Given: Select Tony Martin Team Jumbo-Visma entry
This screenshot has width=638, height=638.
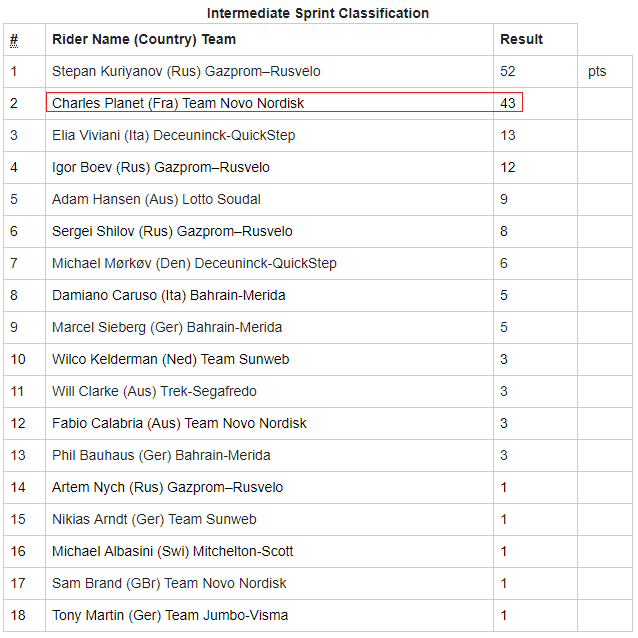Looking at the screenshot, I should point(170,616).
